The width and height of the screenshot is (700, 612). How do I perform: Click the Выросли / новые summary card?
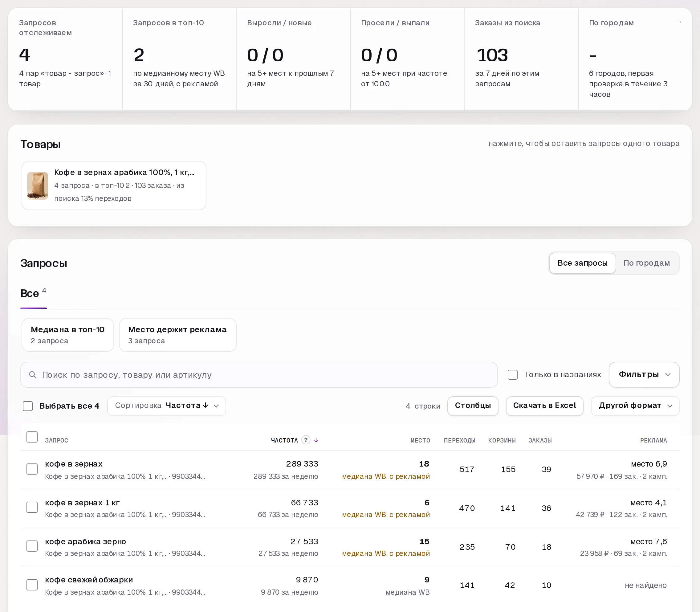(293, 59)
